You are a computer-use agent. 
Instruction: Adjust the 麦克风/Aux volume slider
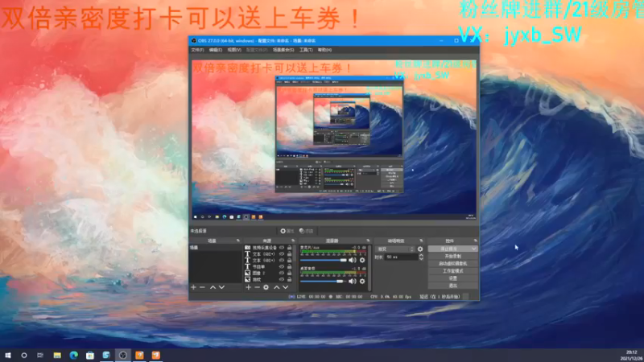[x=324, y=260]
